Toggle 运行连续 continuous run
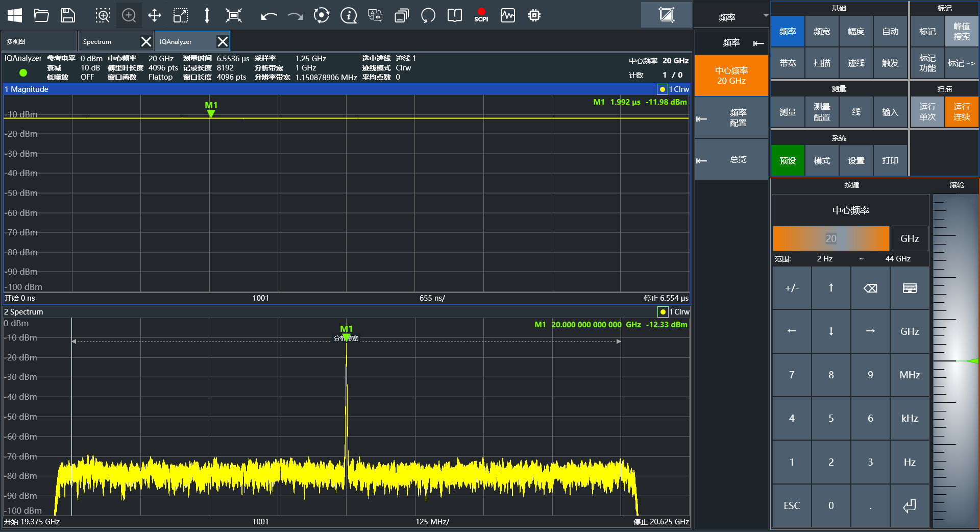 962,112
